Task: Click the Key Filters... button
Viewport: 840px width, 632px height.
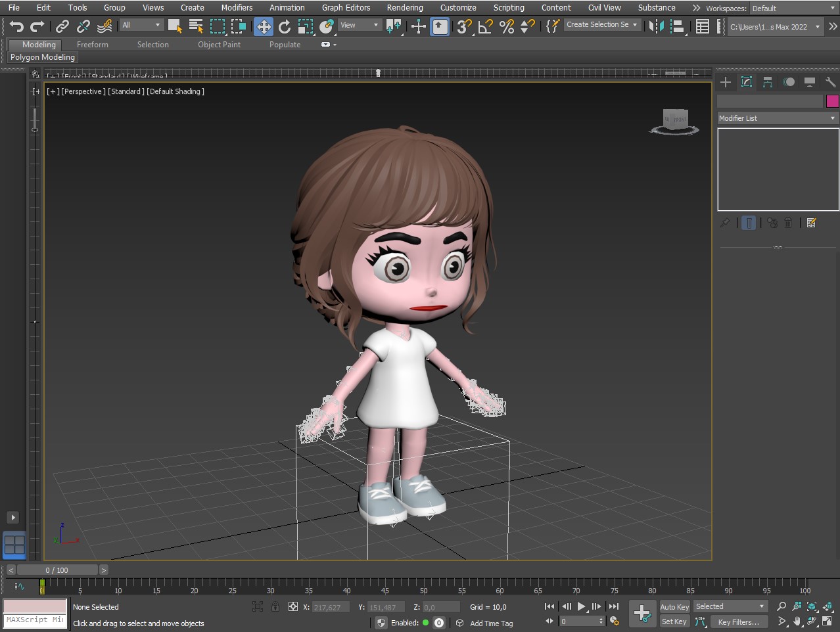Action: click(x=738, y=622)
